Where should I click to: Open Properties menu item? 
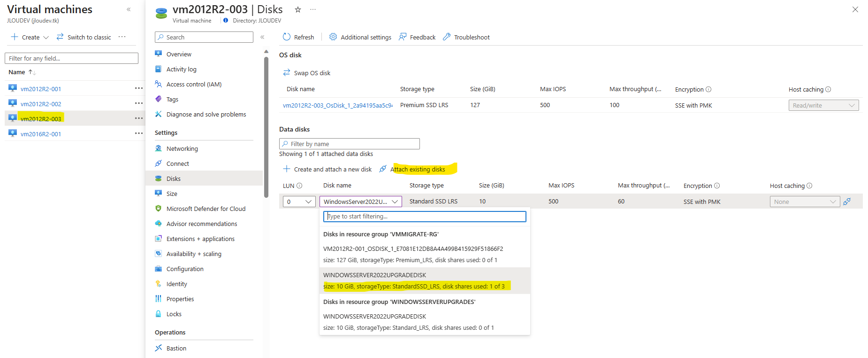[x=180, y=299]
